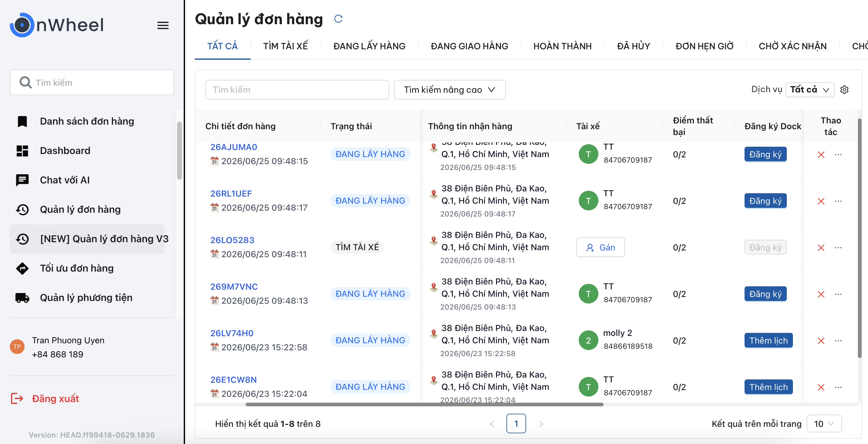Image resolution: width=868 pixels, height=444 pixels.
Task: Open order link 26E1CW8N
Action: (233, 380)
